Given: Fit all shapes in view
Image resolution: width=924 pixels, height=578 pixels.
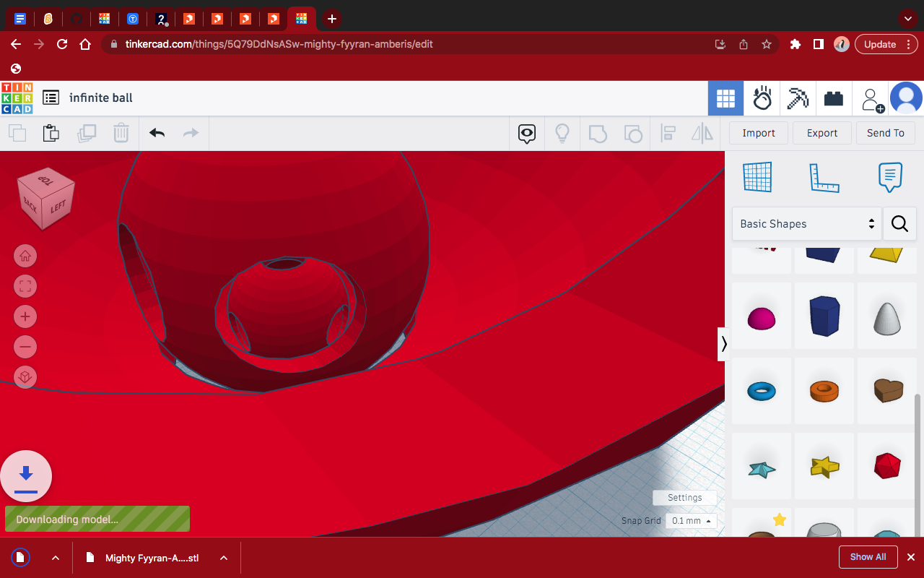Looking at the screenshot, I should 25,286.
